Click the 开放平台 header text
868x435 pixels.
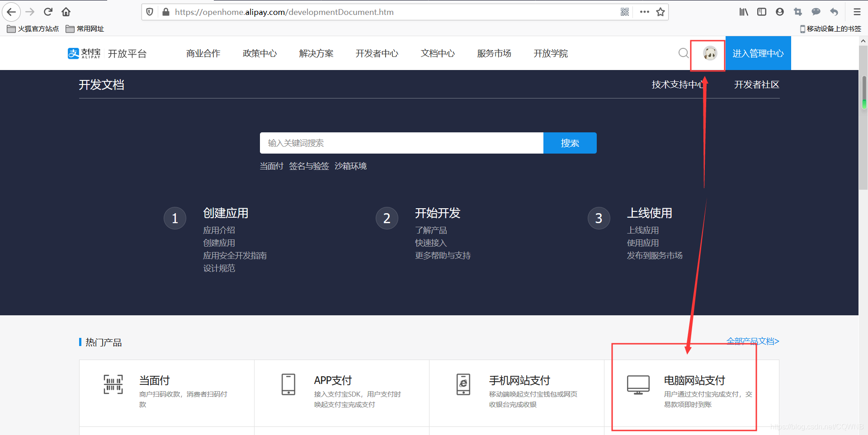pos(127,53)
